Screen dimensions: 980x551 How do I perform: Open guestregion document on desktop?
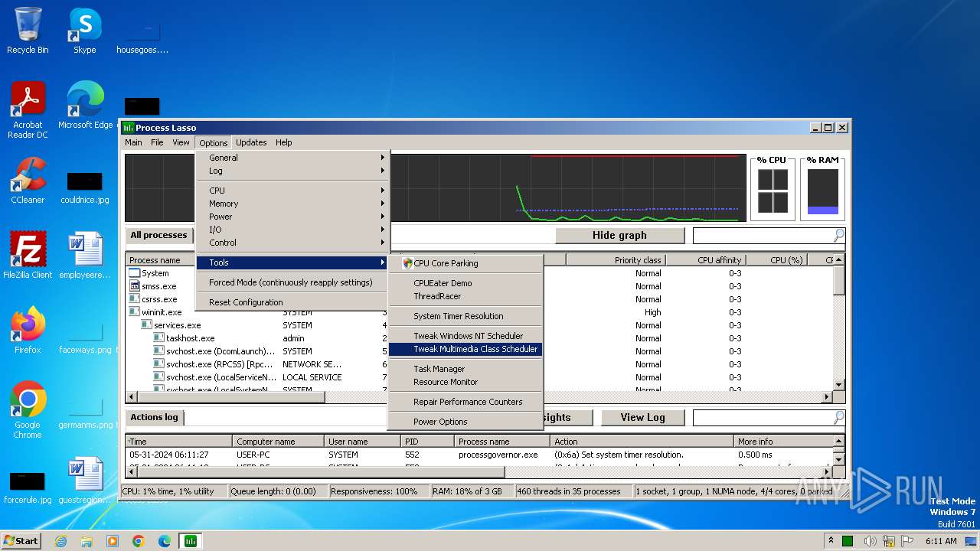84,481
